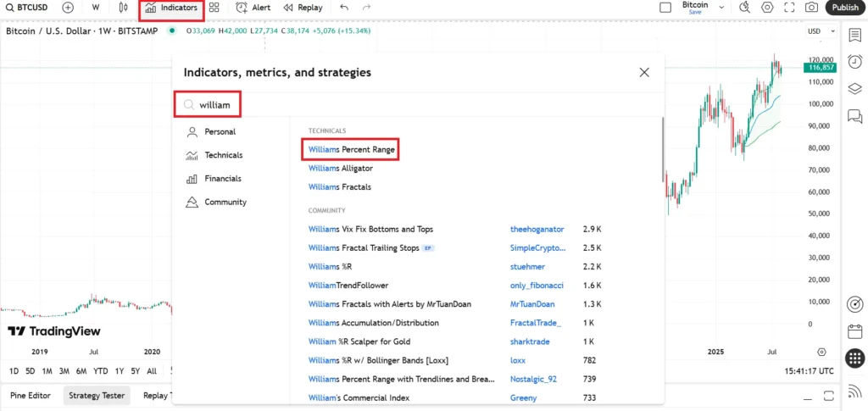Select William %R Scalper for Gold
The height and width of the screenshot is (411, 868).
pyautogui.click(x=359, y=342)
